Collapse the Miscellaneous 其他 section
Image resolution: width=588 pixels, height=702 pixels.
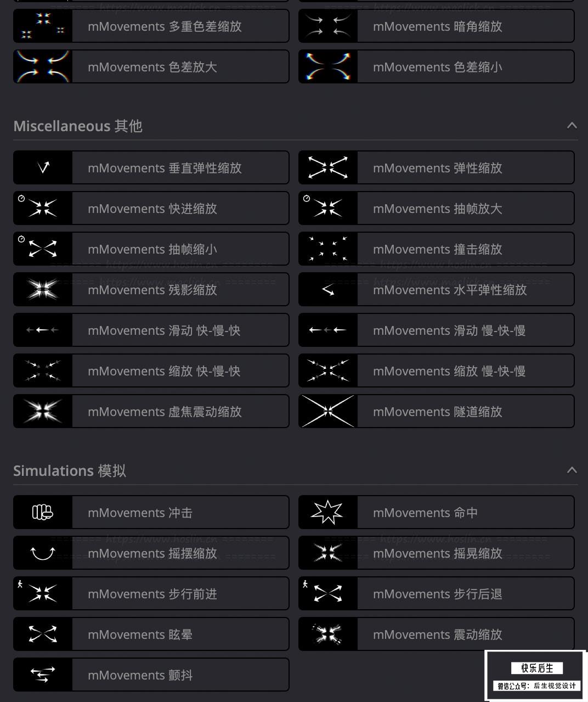tap(572, 126)
